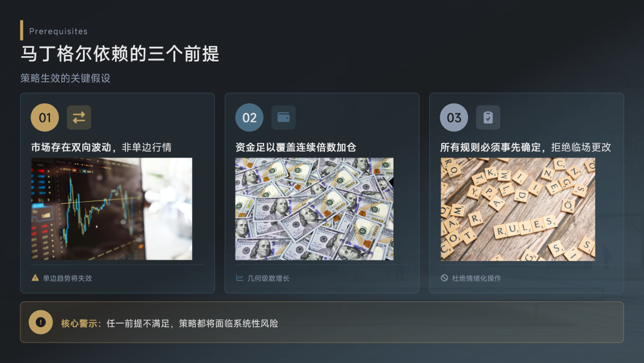Screen dimensions: 644x363
Task: Click the heading 资金足以覆盖连续倍数加仓
Action: click(x=296, y=147)
